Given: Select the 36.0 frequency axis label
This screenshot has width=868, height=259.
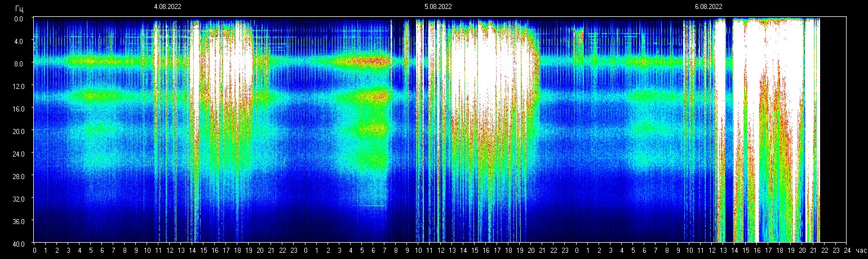Looking at the screenshot, I should (x=17, y=221).
